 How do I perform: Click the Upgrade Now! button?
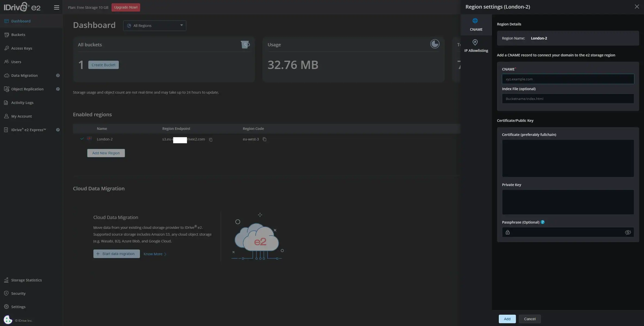126,7
